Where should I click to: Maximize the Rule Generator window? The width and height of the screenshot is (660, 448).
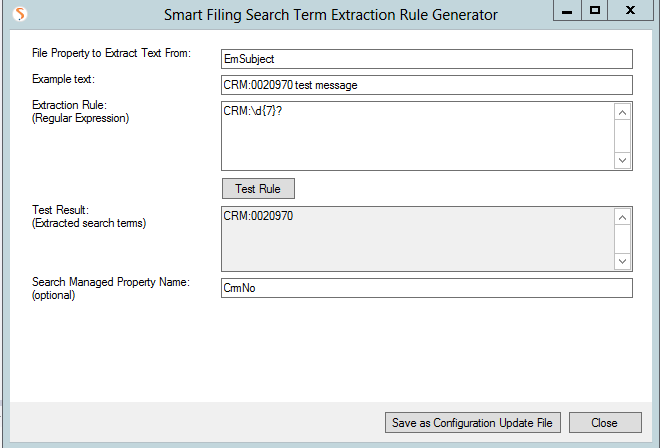tap(594, 10)
